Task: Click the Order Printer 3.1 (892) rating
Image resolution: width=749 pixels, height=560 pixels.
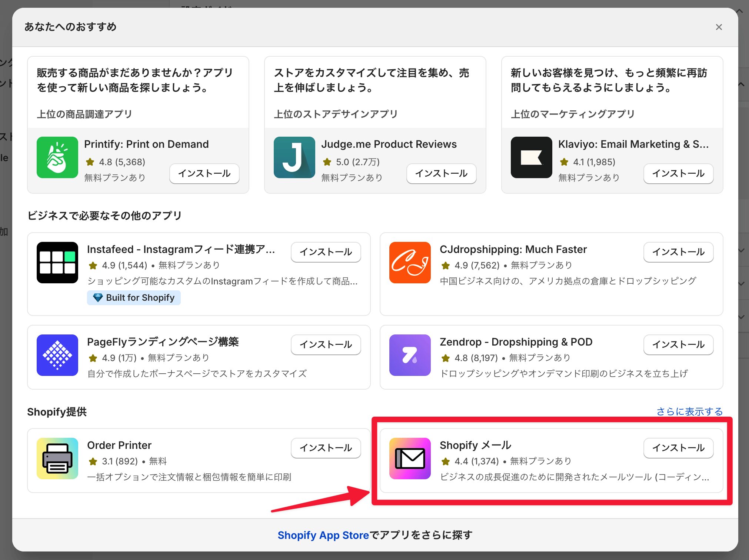Action: [113, 461]
